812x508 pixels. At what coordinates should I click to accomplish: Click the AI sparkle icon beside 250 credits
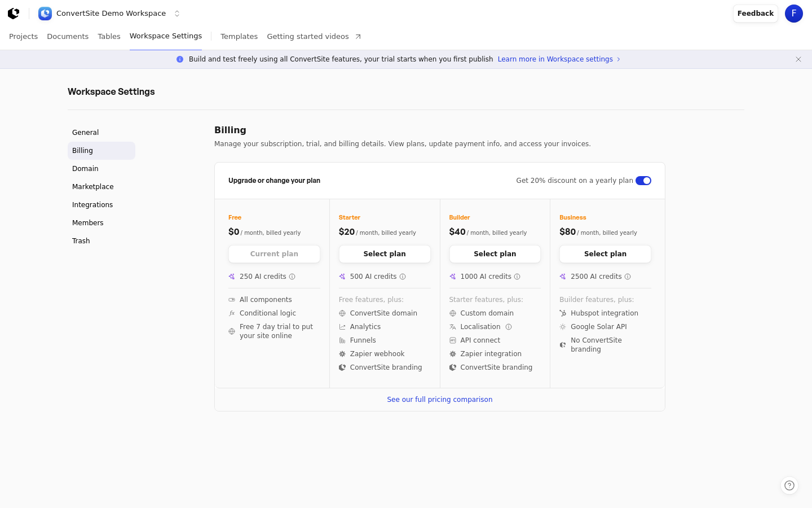(232, 277)
